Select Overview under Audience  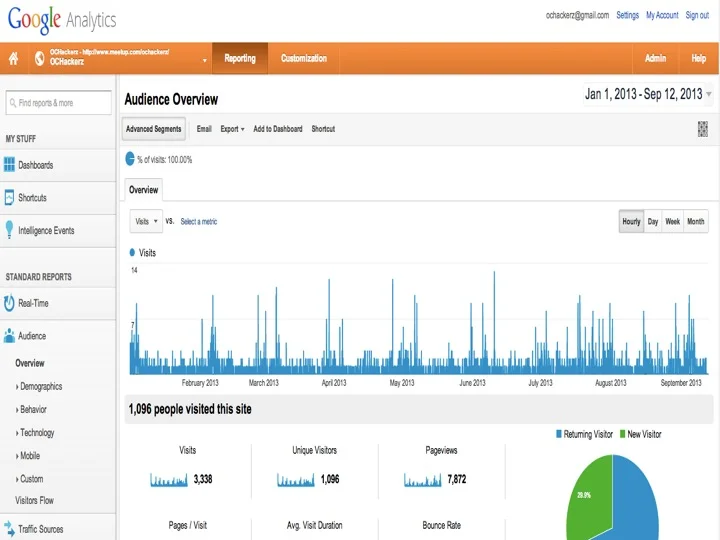[30, 363]
